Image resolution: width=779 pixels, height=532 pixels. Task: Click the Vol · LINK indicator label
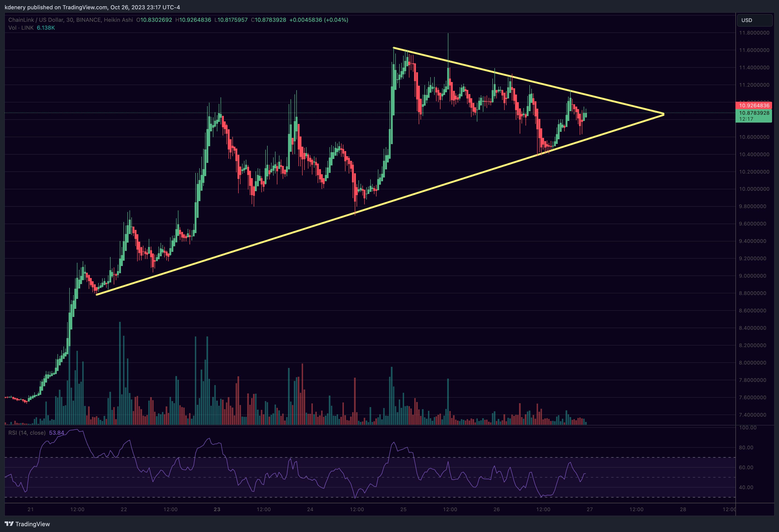(x=21, y=28)
